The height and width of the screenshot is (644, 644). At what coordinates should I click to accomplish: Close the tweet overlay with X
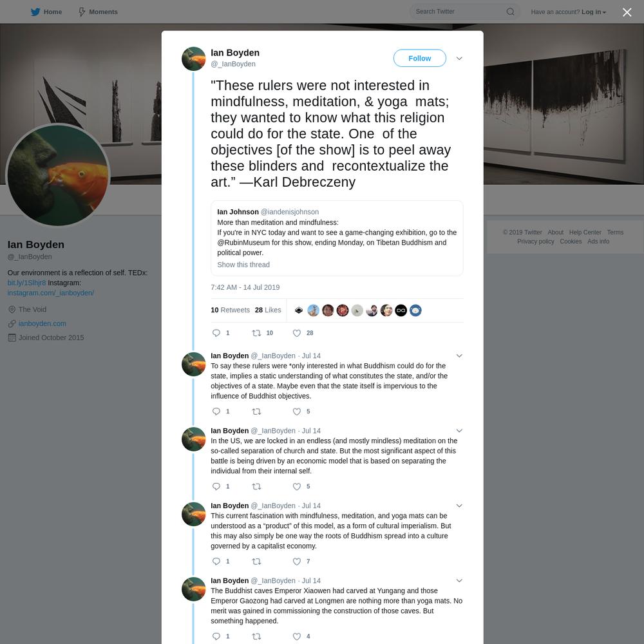(627, 12)
